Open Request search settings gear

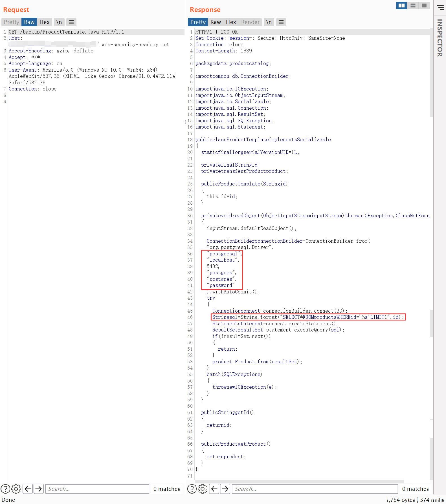tap(16, 488)
